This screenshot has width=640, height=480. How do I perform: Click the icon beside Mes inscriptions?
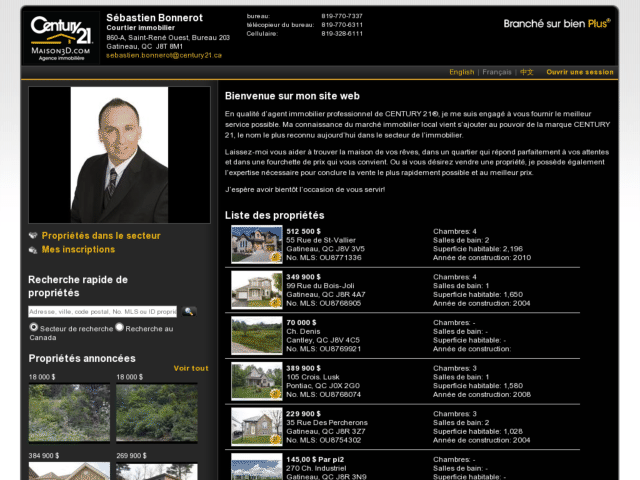click(x=33, y=250)
